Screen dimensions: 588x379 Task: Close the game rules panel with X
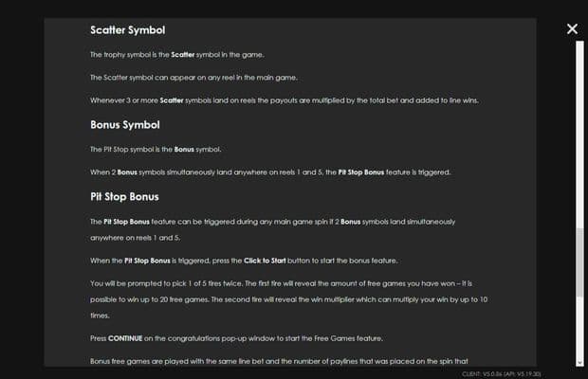pyautogui.click(x=572, y=29)
